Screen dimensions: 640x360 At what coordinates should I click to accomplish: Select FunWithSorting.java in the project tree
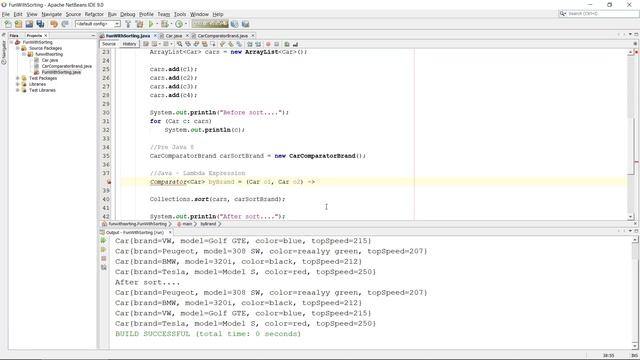click(61, 72)
